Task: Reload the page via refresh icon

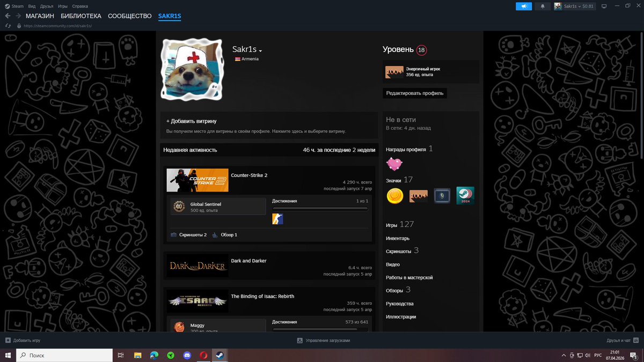Action: point(8,26)
